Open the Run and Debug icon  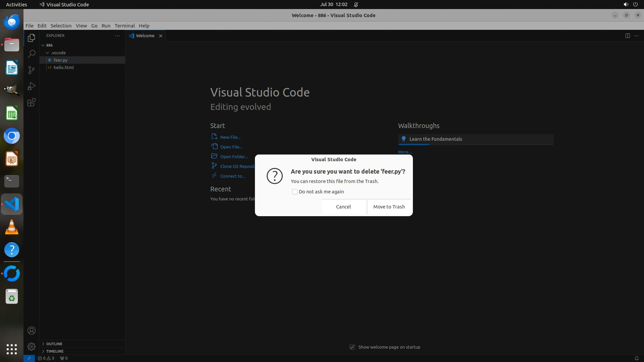click(x=32, y=86)
